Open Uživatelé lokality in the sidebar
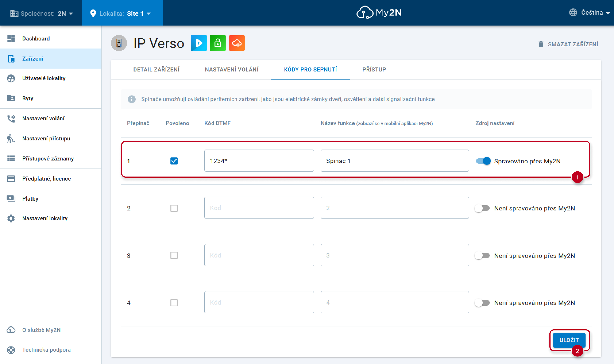 (x=51, y=78)
